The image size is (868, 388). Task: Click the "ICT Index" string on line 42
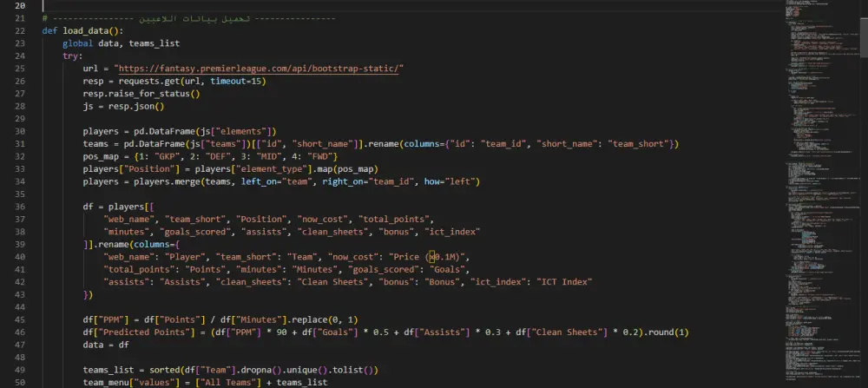[x=565, y=282]
